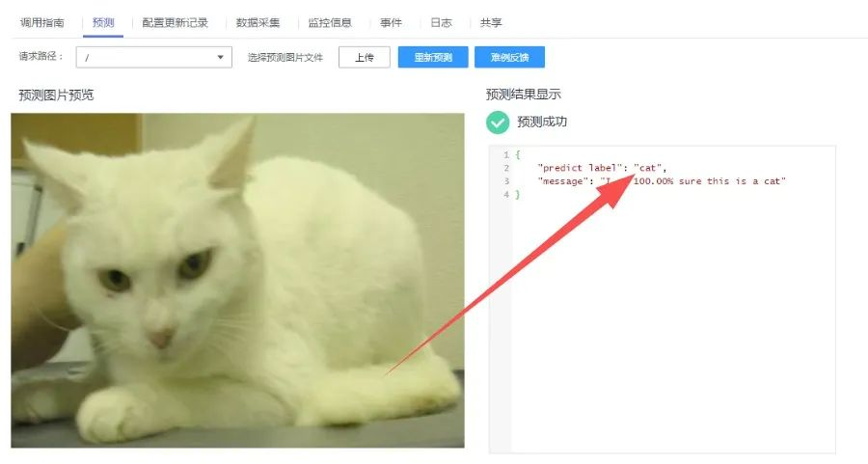
Task: Click the "message" line in JSON result
Action: click(x=662, y=181)
